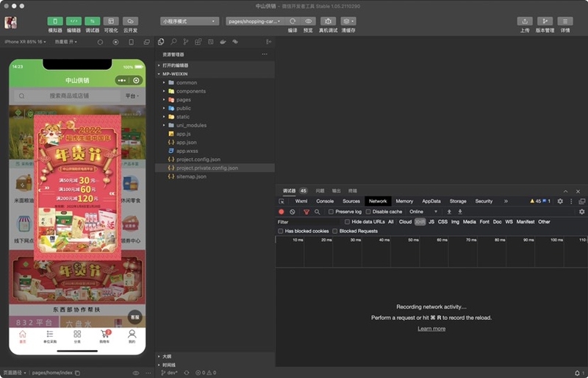Click the upload (上传) button
This screenshot has width=588, height=378.
525,21
